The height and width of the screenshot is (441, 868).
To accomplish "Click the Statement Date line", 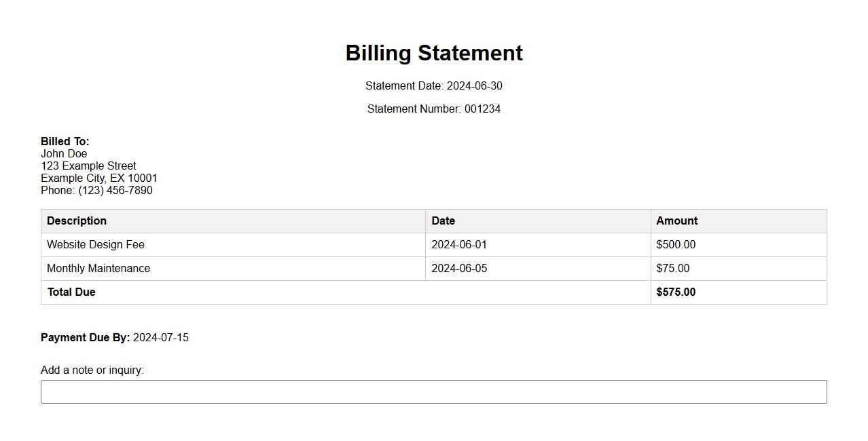I will 434,86.
